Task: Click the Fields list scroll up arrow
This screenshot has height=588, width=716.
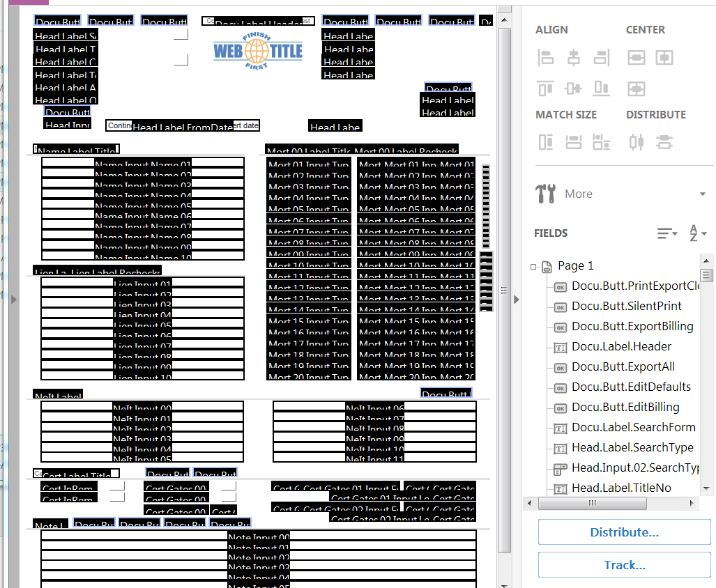Action: pyautogui.click(x=706, y=261)
